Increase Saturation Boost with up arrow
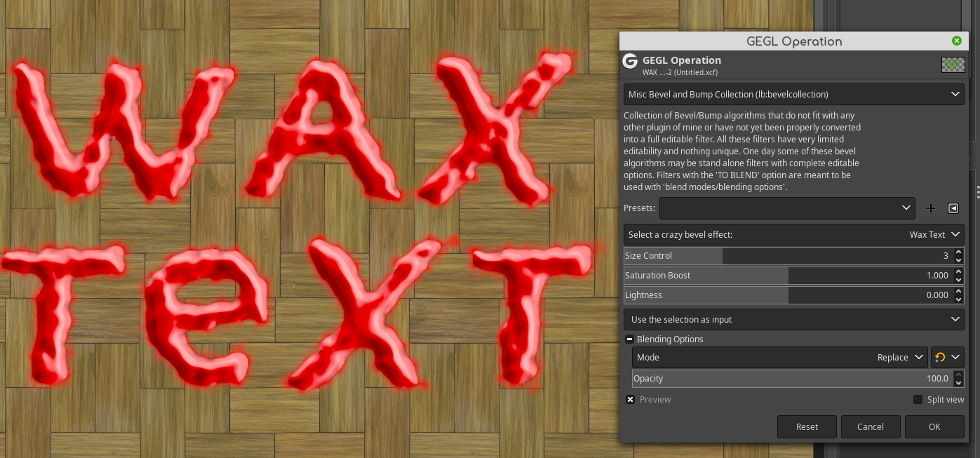 click(x=958, y=271)
